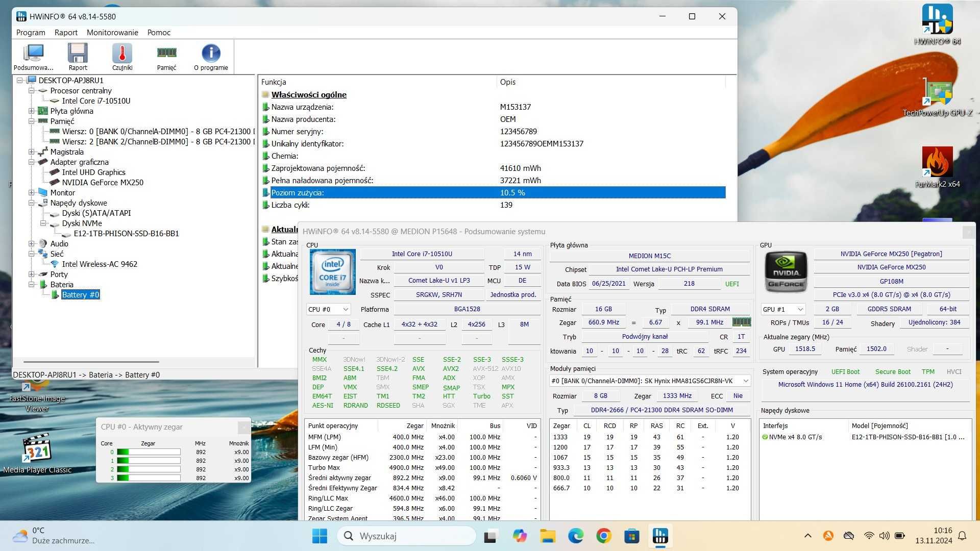The image size is (980, 551).
Task: Open TechPowerUp GPU-Z desktop shortcut
Action: pos(937,97)
